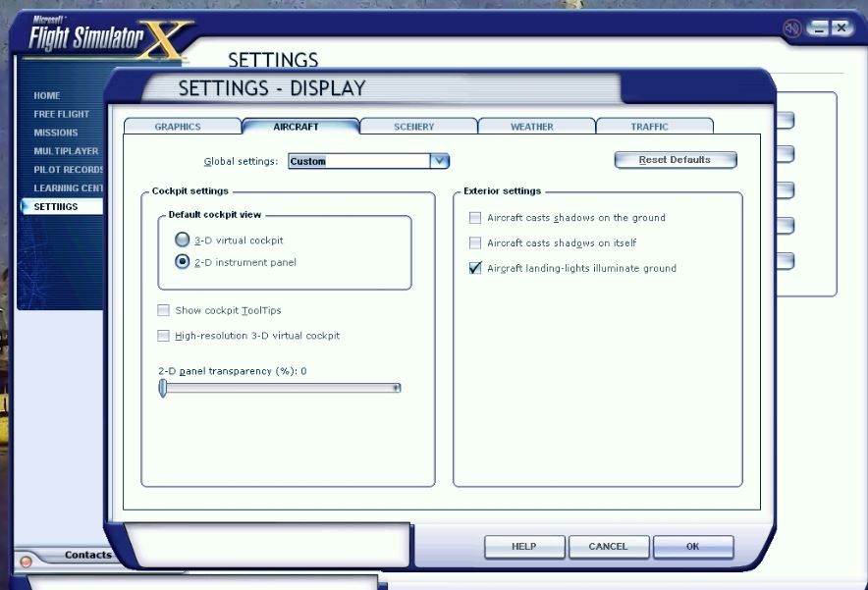
Task: Click Reset Defaults button
Action: [x=676, y=160]
